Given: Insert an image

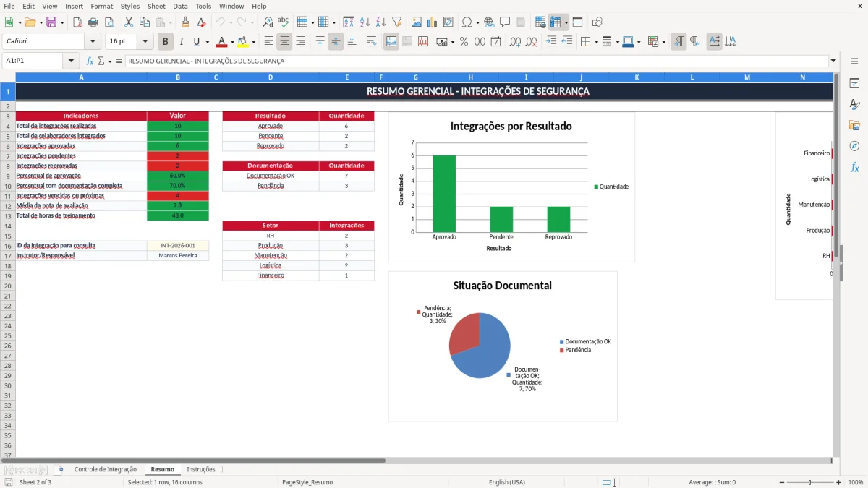Looking at the screenshot, I should point(417,22).
